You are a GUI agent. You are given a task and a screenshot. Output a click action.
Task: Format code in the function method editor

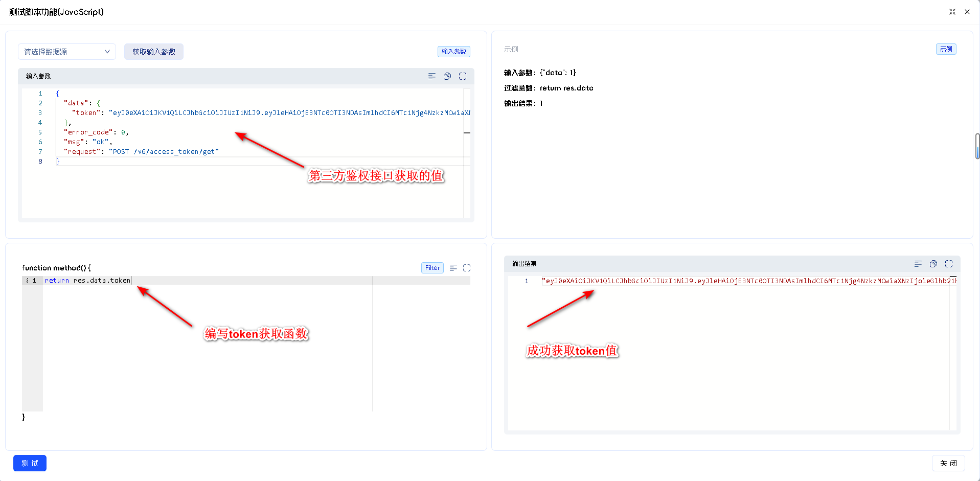[x=453, y=268]
